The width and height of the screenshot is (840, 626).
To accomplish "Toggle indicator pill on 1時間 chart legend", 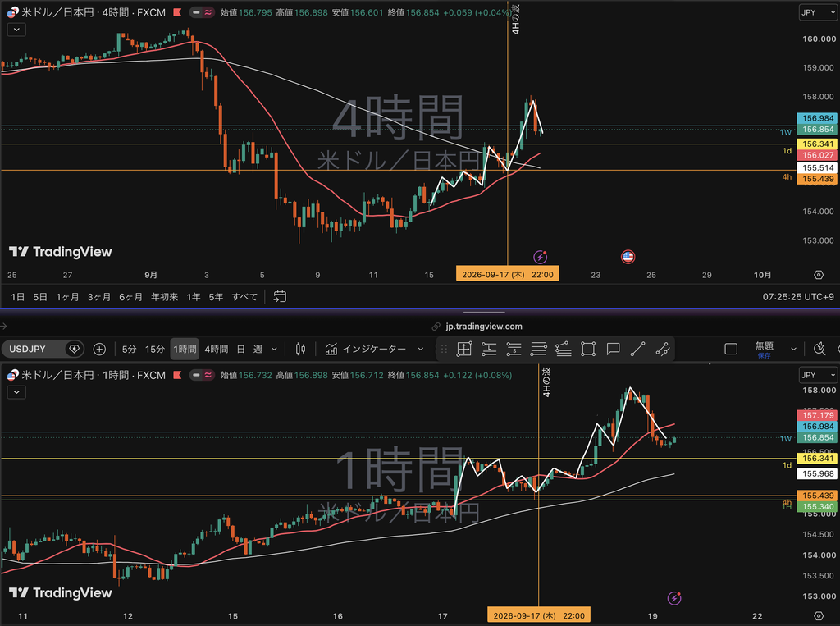I will pos(202,375).
